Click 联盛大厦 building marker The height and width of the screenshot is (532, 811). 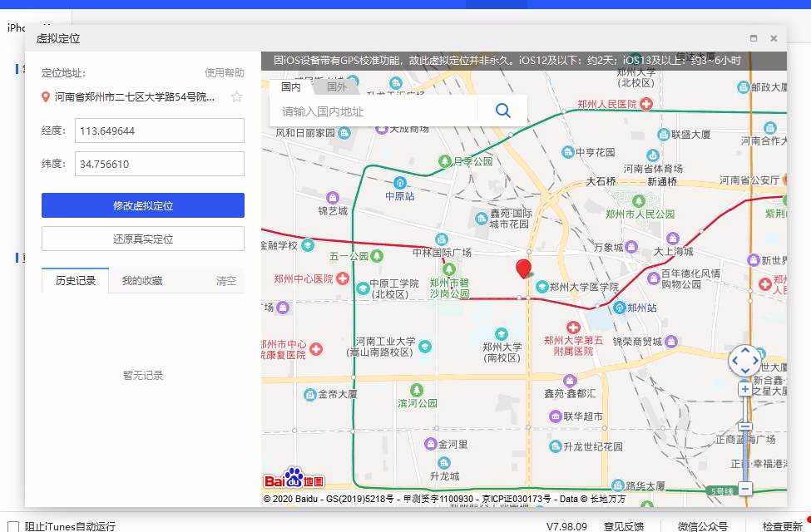(664, 135)
